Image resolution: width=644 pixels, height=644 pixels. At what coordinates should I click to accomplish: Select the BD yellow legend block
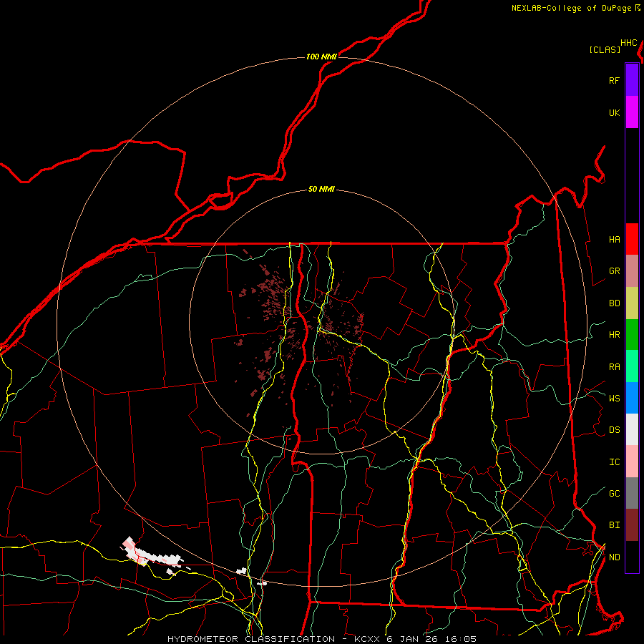pos(632,303)
